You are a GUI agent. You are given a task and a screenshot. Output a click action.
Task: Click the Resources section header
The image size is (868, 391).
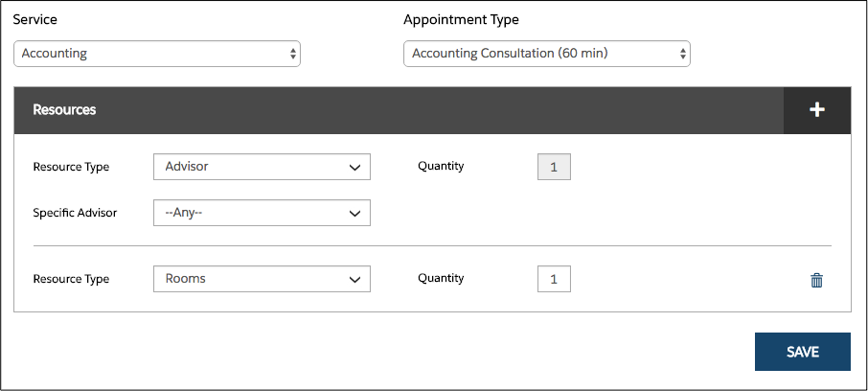click(x=64, y=109)
